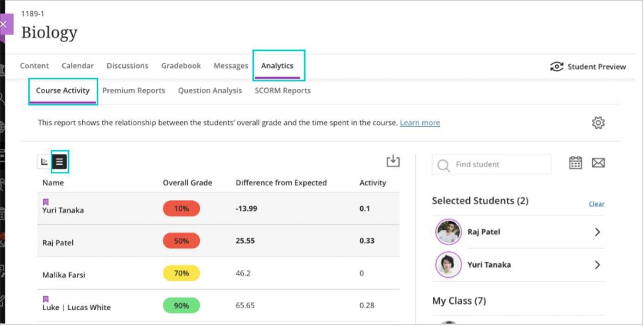This screenshot has height=326, width=644.
Task: Enter Student Preview mode
Action: [x=588, y=66]
